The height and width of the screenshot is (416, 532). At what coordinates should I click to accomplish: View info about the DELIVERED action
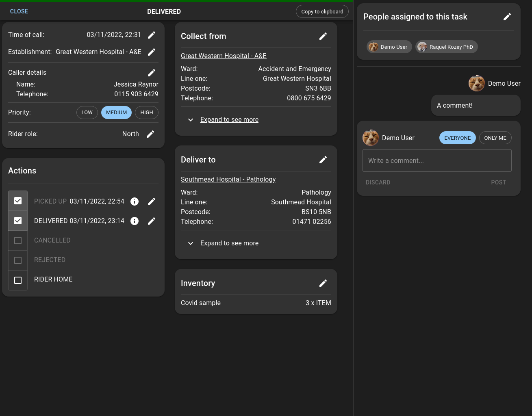click(135, 221)
